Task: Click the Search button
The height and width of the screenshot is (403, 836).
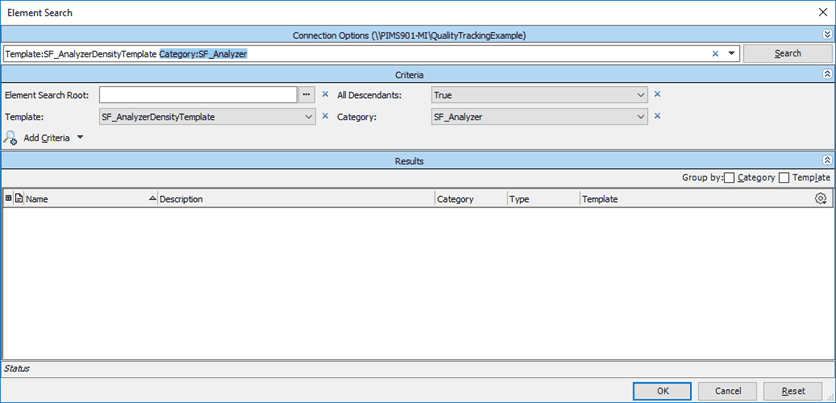Action: (x=787, y=53)
